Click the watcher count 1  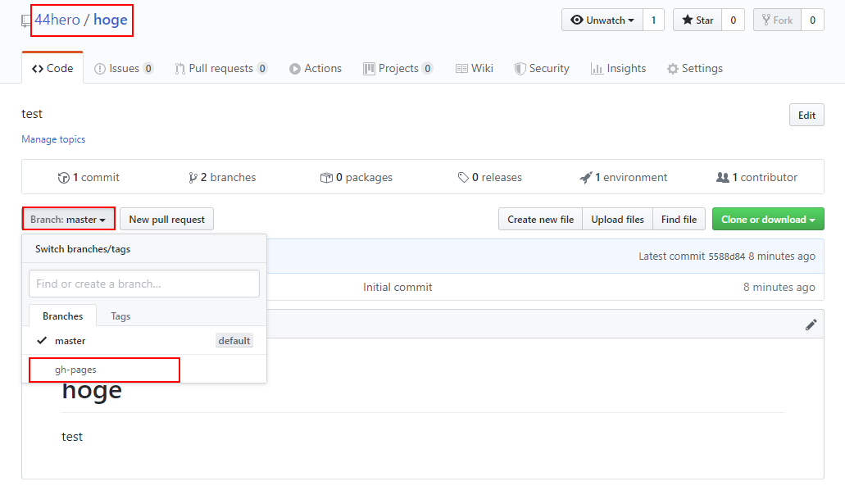tap(654, 20)
